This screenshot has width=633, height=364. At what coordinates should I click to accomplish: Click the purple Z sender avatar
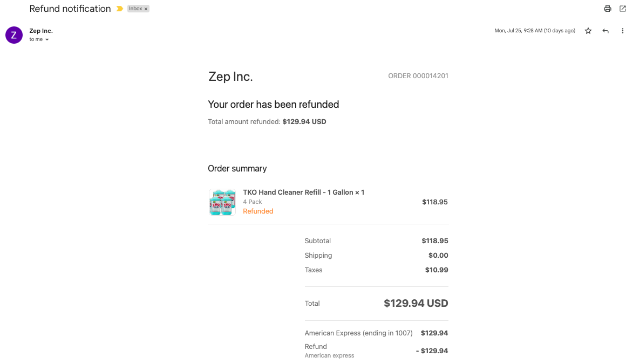[13, 35]
